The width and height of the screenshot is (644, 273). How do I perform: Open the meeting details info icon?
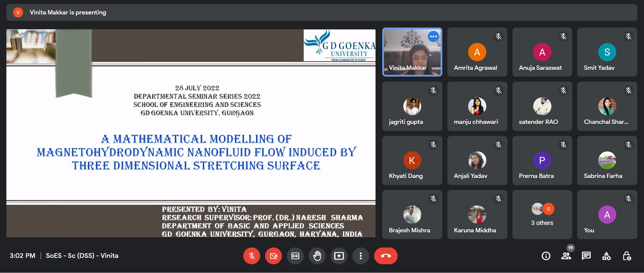coord(546,256)
